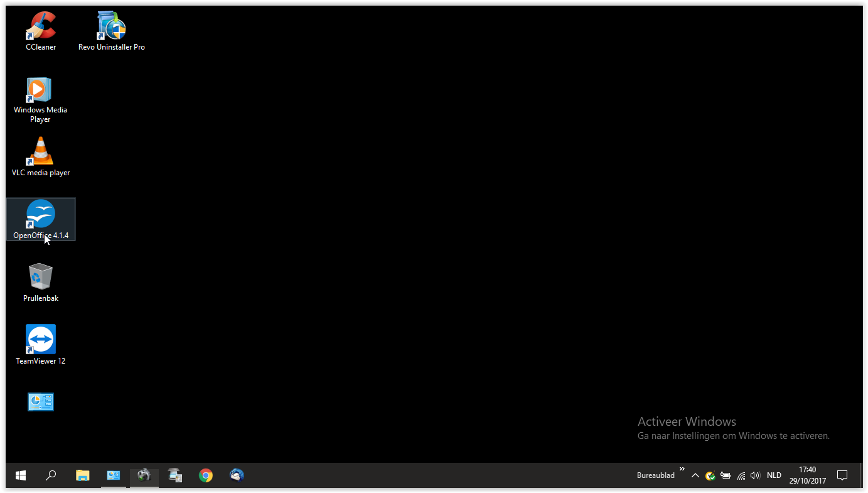The width and height of the screenshot is (868, 493).
Task: Launch Google Chrome from the taskbar
Action: click(205, 475)
